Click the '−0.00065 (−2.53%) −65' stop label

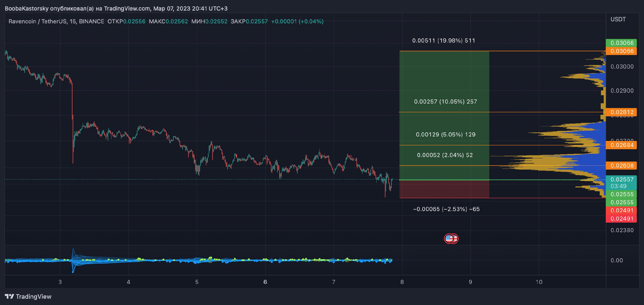447,209
